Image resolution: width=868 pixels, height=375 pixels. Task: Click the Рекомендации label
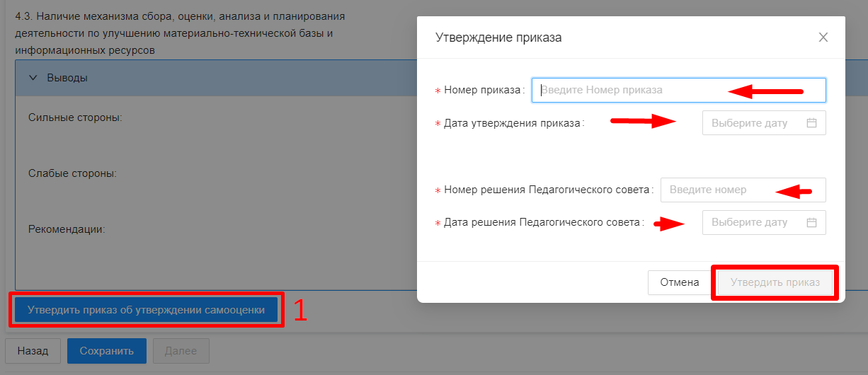point(67,229)
